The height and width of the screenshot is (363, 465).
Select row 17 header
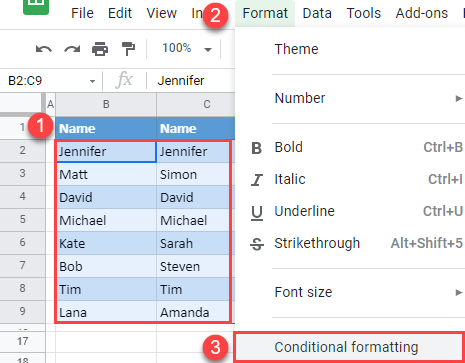pos(22,342)
